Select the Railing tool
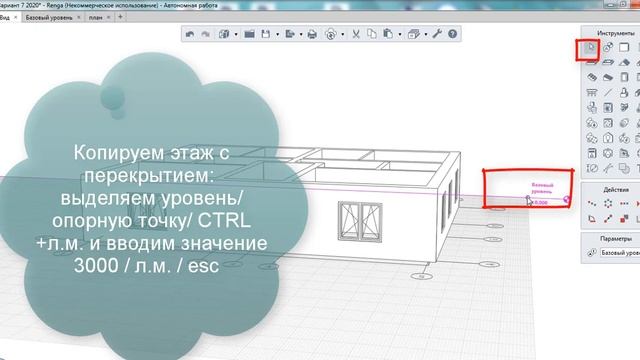 592,93
